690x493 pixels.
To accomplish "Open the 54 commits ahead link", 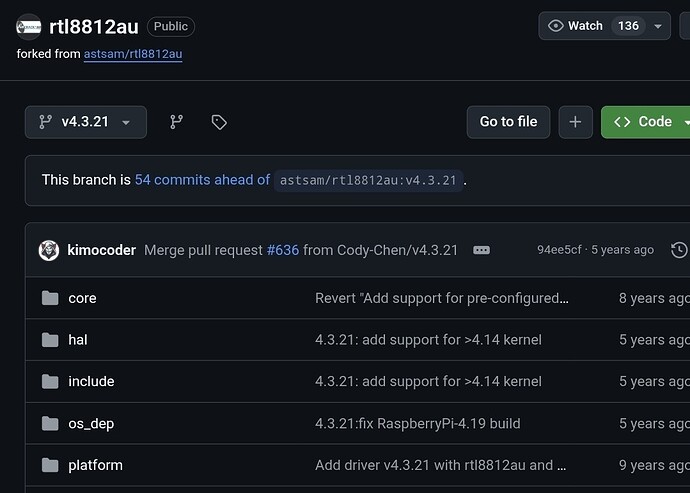I will click(x=202, y=180).
